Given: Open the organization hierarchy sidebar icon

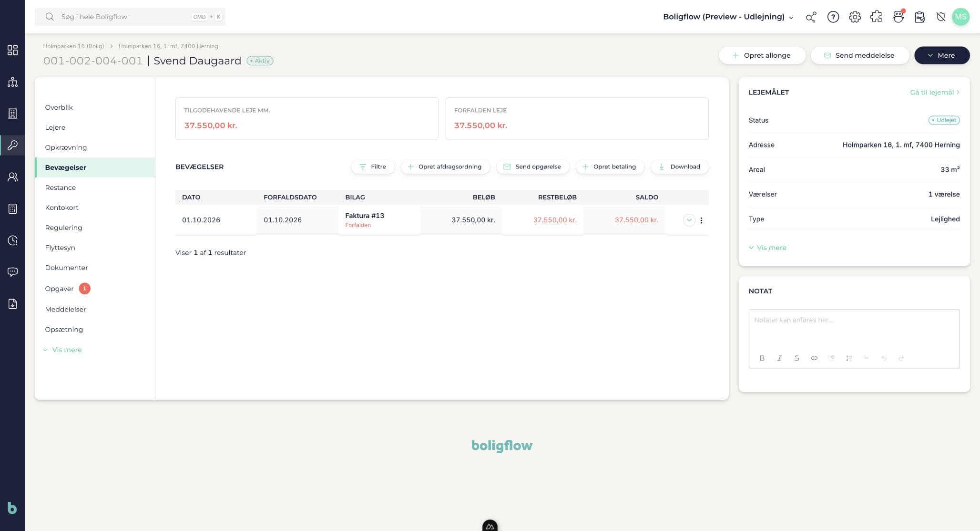Looking at the screenshot, I should point(12,82).
